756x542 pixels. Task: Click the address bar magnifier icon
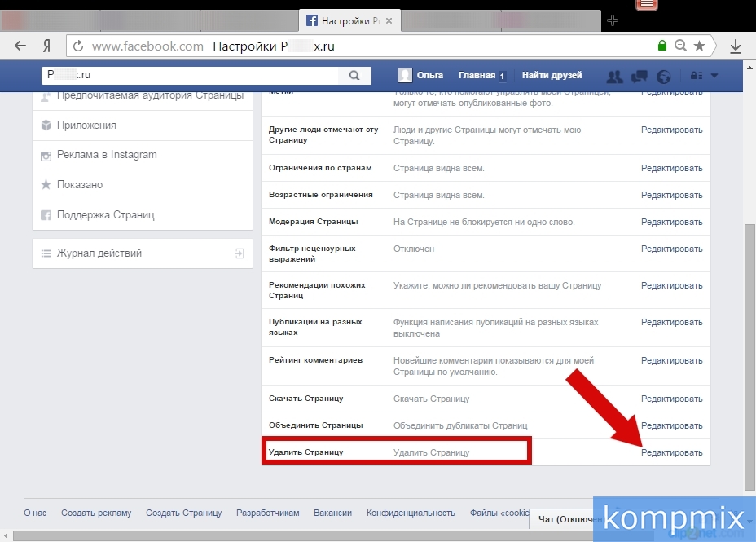coord(680,46)
